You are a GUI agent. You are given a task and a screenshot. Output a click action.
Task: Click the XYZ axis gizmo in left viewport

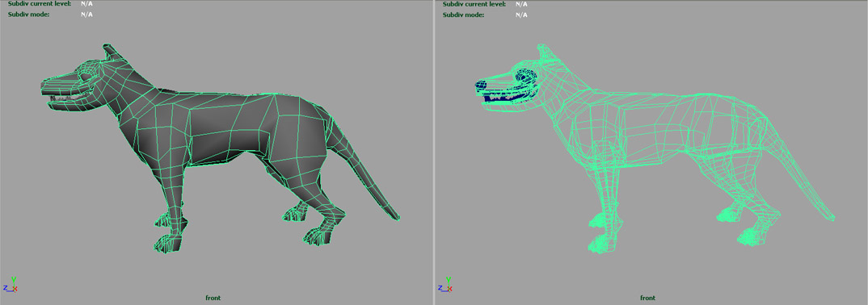[x=11, y=285]
